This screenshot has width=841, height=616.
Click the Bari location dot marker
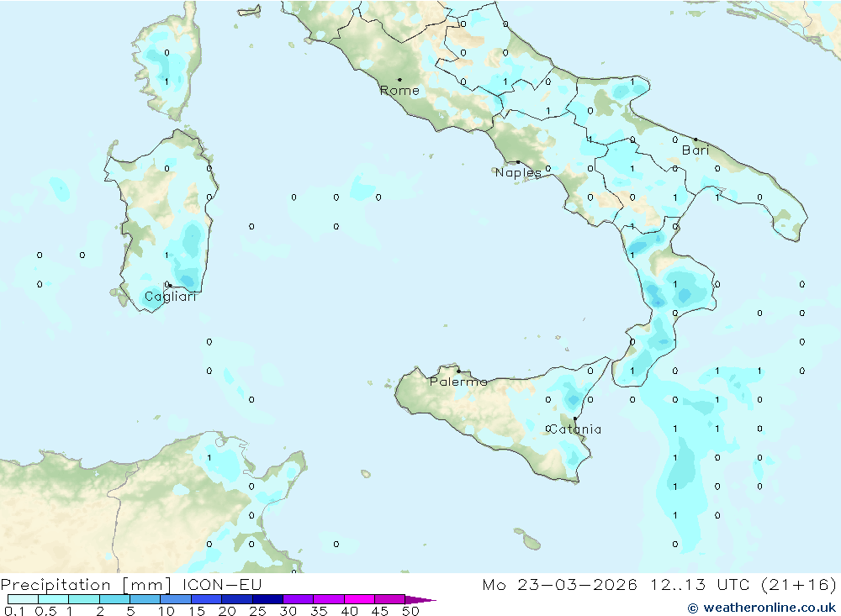coord(696,140)
